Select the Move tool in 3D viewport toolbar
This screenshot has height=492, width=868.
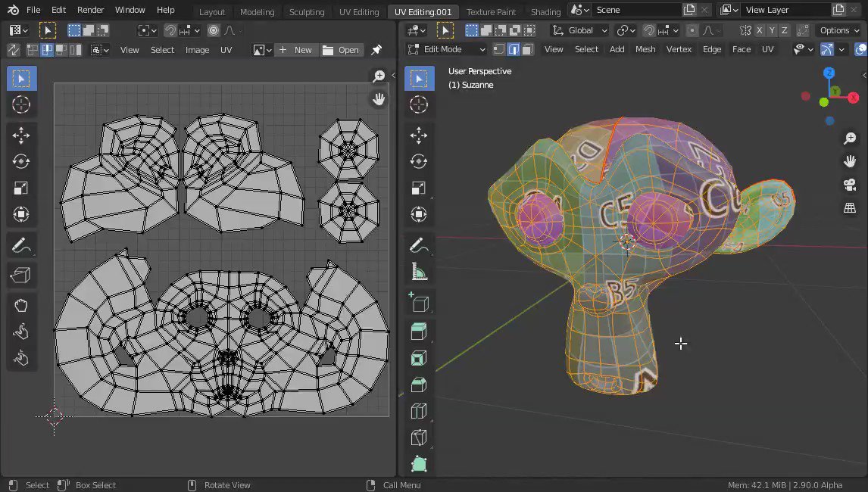coord(419,135)
